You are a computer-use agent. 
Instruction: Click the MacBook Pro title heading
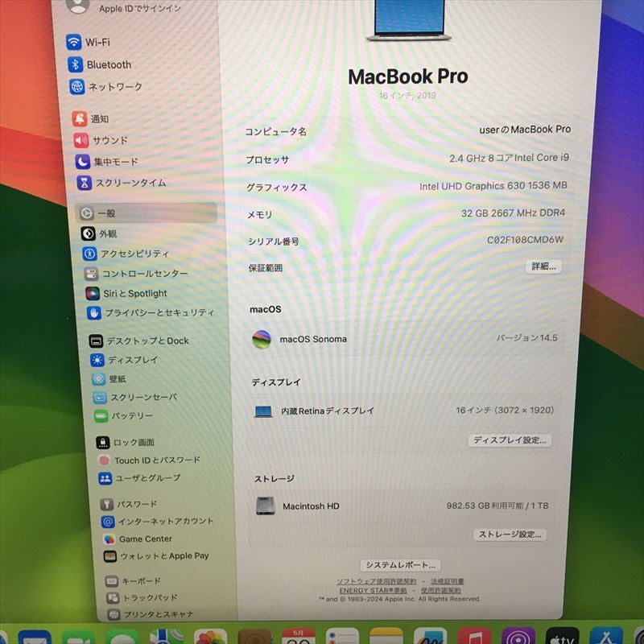[x=408, y=76]
